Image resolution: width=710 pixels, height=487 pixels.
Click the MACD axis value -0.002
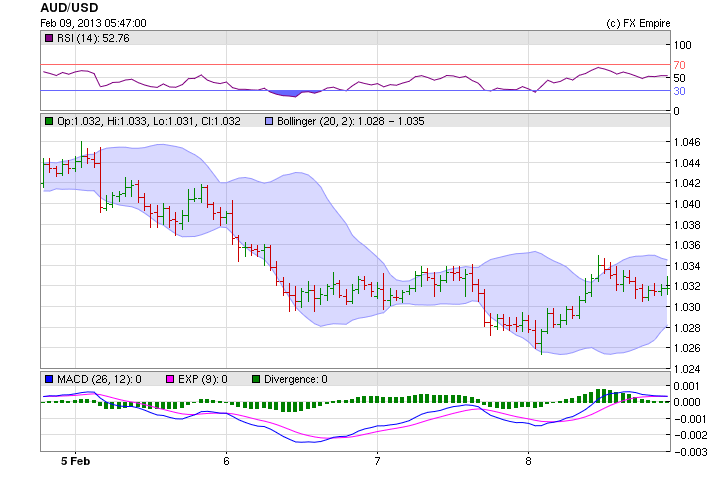(689, 435)
